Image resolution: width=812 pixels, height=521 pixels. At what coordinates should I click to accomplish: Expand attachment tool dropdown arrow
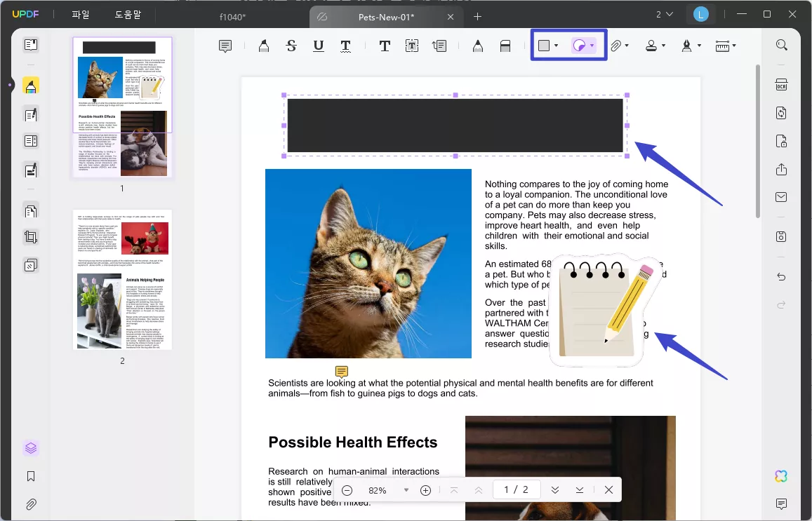pyautogui.click(x=627, y=46)
